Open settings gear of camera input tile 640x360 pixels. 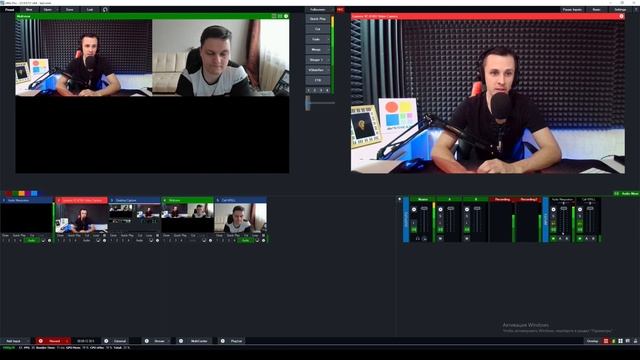point(104,240)
